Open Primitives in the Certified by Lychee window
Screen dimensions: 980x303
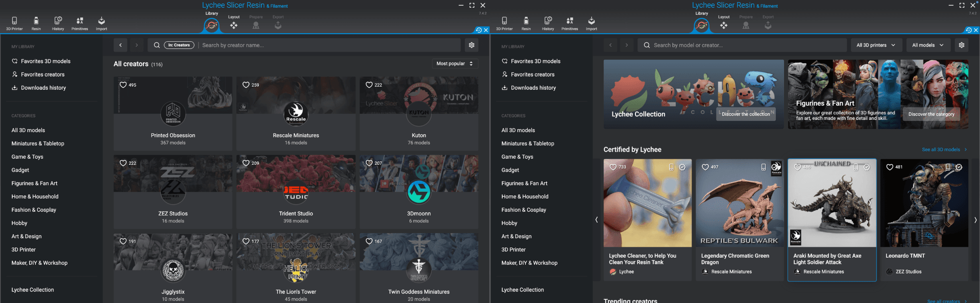click(570, 23)
